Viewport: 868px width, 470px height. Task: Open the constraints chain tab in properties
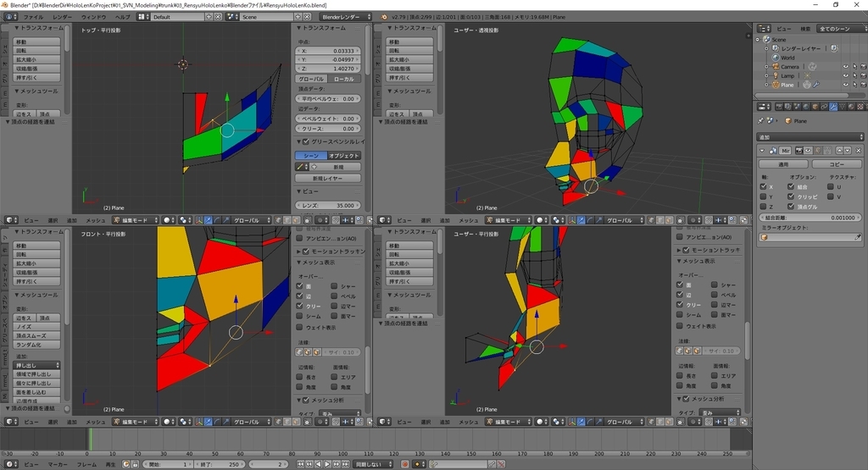(824, 107)
